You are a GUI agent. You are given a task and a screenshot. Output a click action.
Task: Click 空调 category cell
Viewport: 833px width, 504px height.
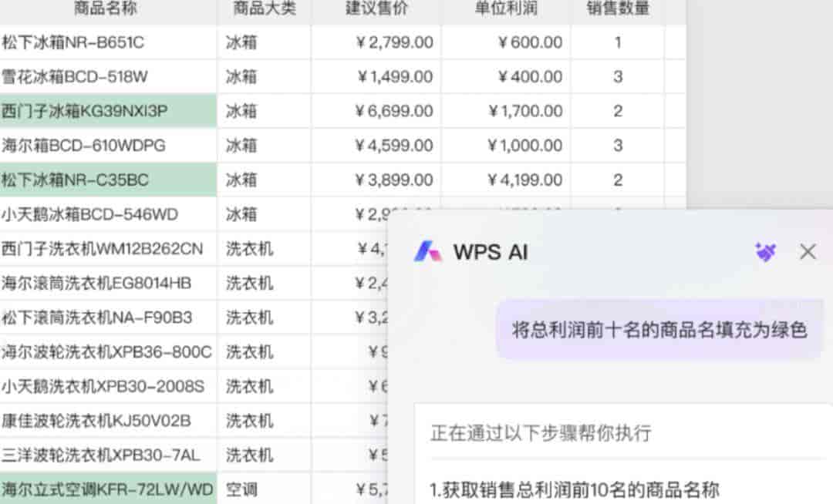click(264, 489)
